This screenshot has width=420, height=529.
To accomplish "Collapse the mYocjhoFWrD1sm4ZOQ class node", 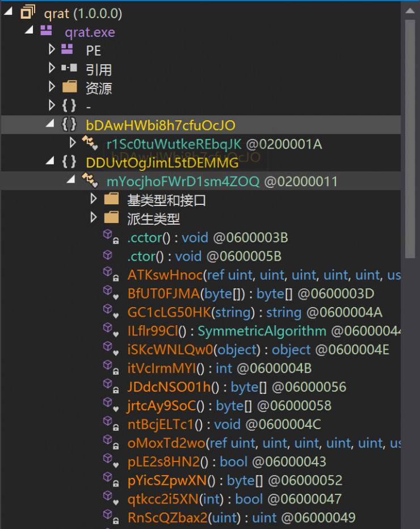I will tap(71, 181).
